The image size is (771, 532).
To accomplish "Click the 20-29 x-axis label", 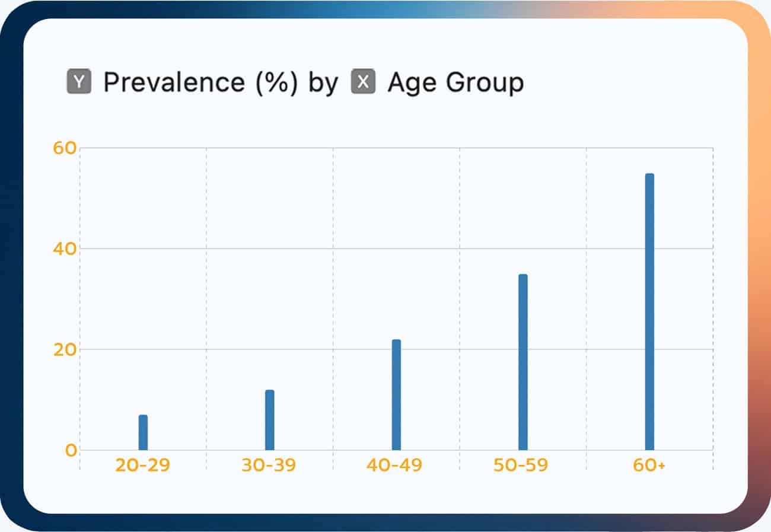I will pyautogui.click(x=143, y=466).
